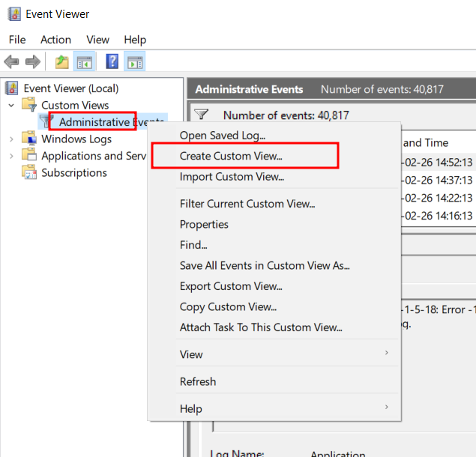Screen dimensions: 476x457
Task: Click the blue Help question mark icon
Action: 112,62
